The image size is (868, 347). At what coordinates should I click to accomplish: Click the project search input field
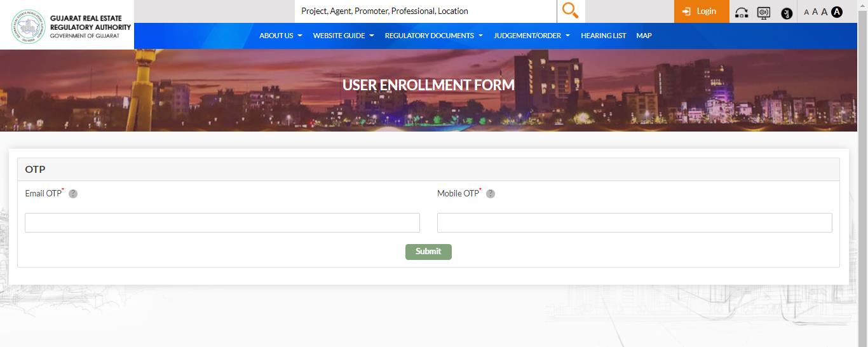click(426, 11)
